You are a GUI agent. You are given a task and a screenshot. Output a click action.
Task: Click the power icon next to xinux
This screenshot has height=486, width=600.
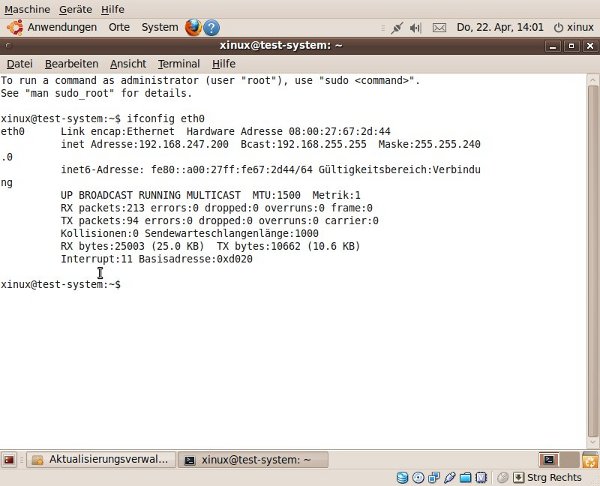[559, 27]
